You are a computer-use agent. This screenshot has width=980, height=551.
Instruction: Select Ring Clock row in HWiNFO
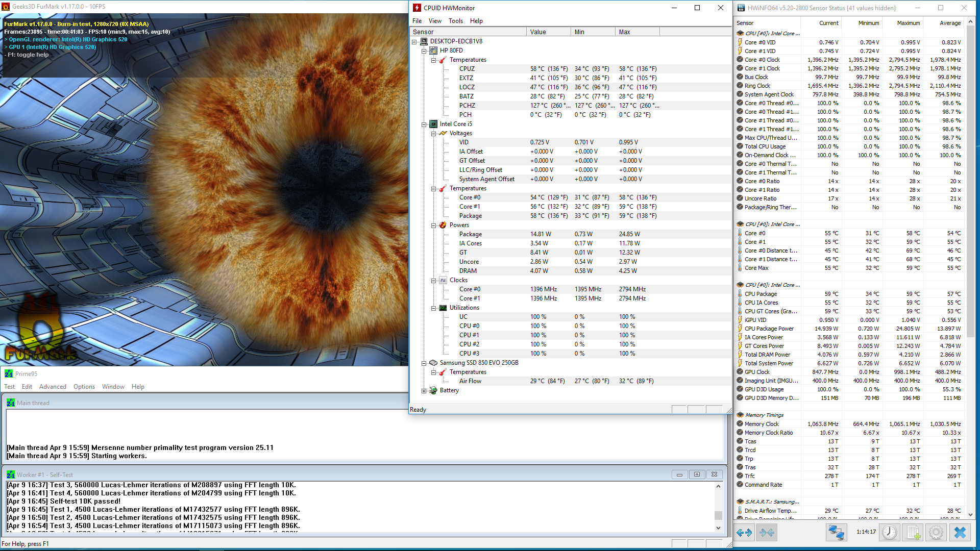coord(849,86)
